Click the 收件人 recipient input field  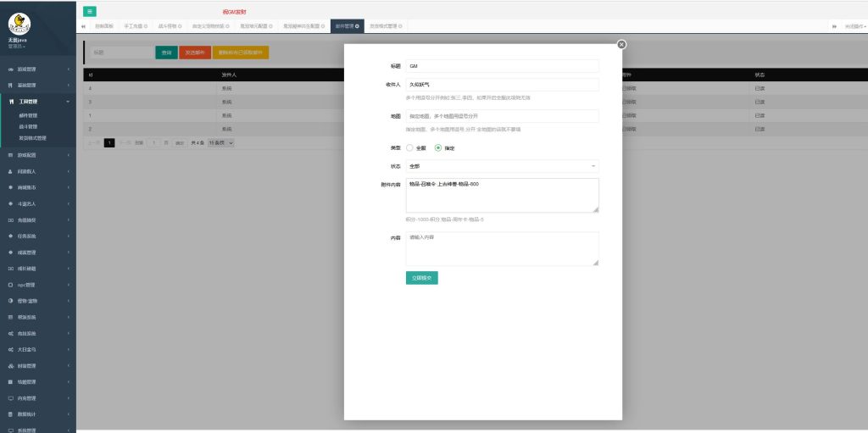pyautogui.click(x=503, y=84)
